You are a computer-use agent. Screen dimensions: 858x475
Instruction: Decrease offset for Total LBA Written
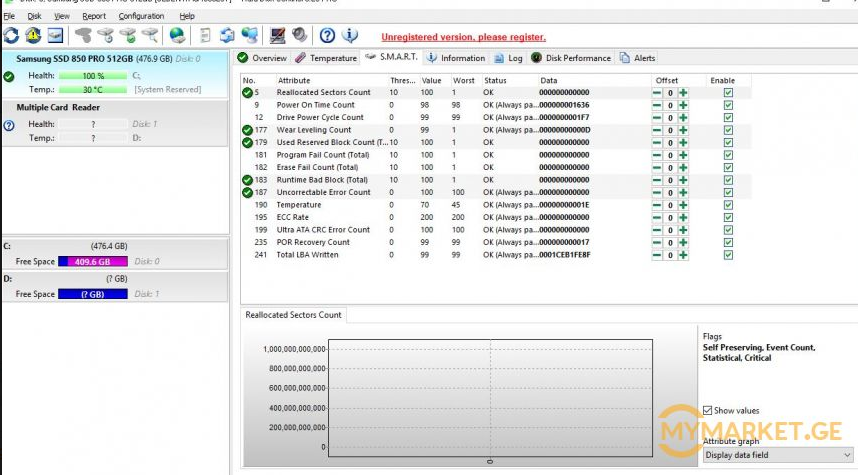[657, 255]
